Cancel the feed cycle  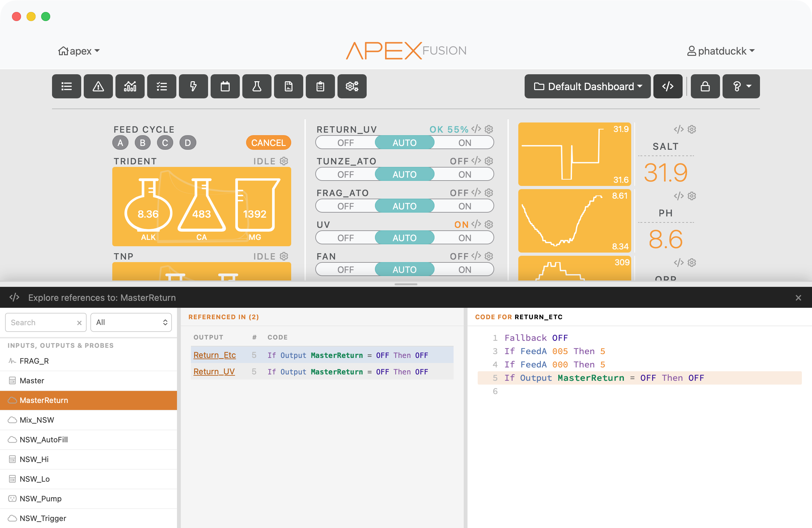pyautogui.click(x=269, y=143)
